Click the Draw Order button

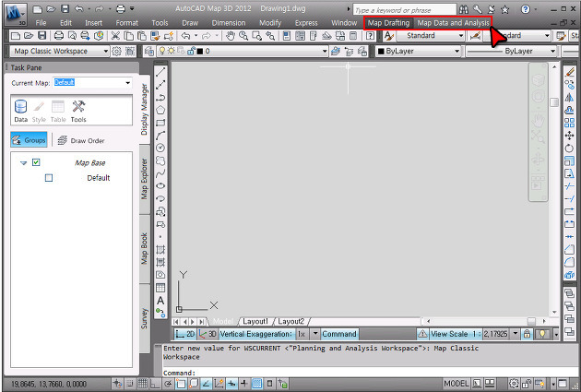tap(81, 140)
